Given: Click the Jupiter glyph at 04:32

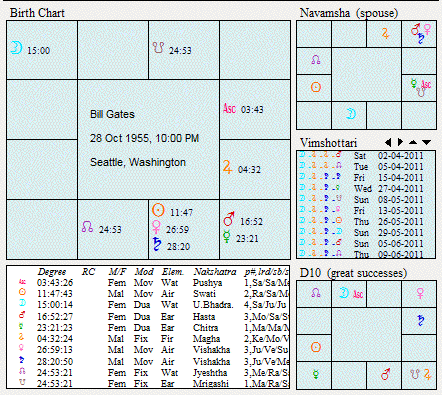Looking at the screenshot, I should 227,167.
